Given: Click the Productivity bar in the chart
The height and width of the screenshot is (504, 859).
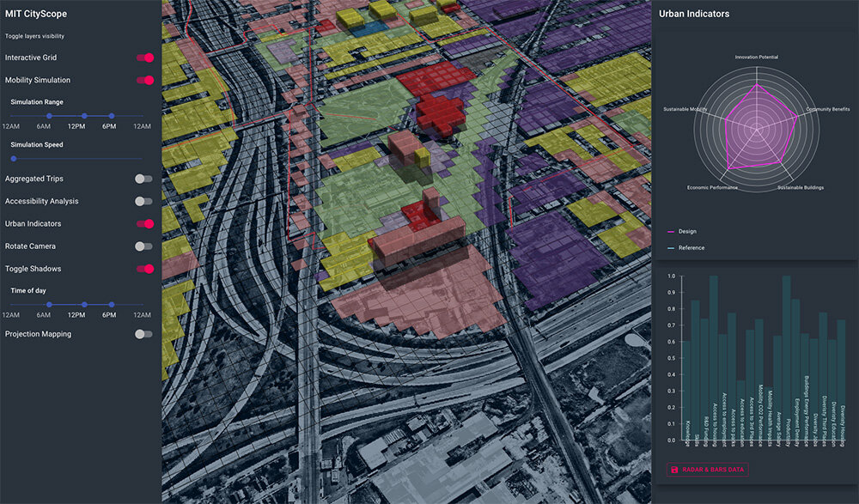Looking at the screenshot, I should pos(786,345).
